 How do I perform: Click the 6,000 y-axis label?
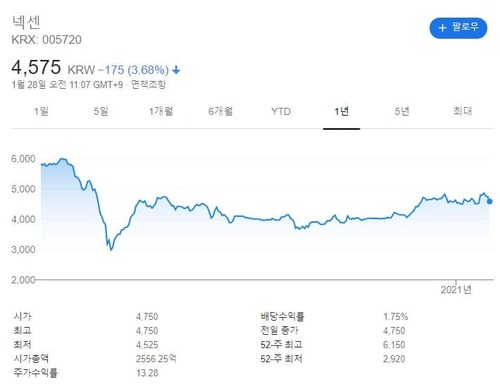click(23, 159)
